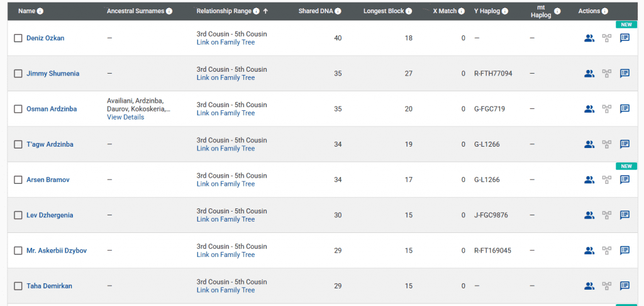Click Link on Family Tree for Arsen Bramov
The height and width of the screenshot is (306, 644).
click(225, 184)
